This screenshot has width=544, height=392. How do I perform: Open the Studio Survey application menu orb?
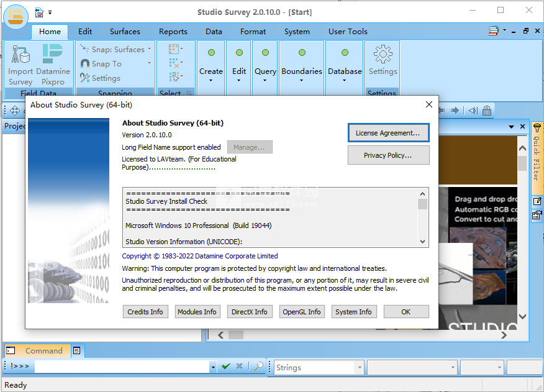pyautogui.click(x=16, y=16)
